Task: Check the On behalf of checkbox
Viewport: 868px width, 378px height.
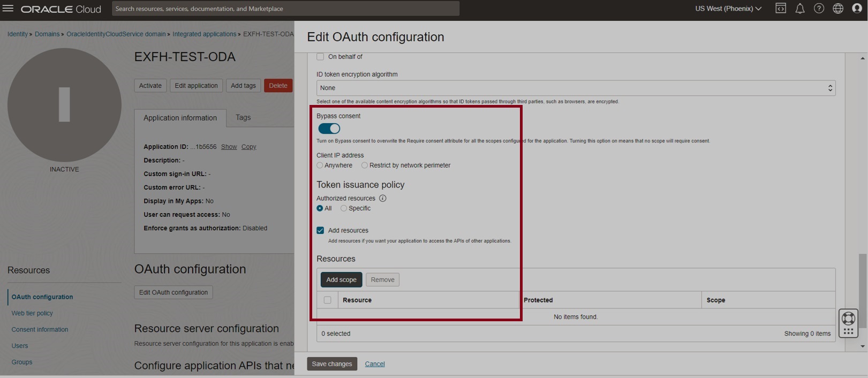Action: (320, 57)
